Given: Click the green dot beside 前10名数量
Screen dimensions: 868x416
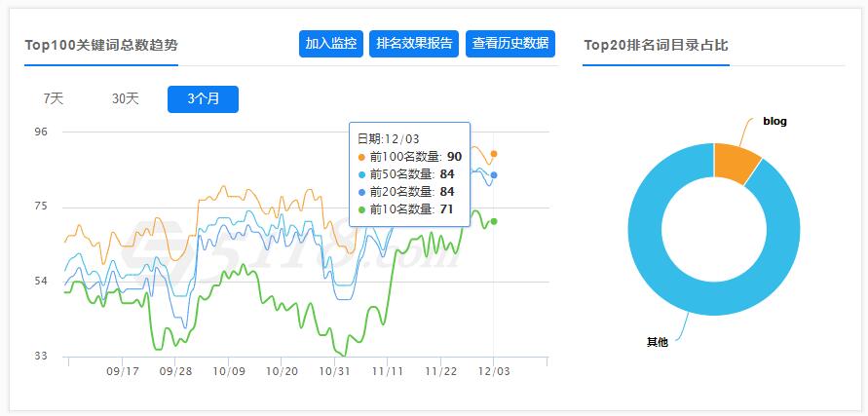Looking at the screenshot, I should click(362, 209).
